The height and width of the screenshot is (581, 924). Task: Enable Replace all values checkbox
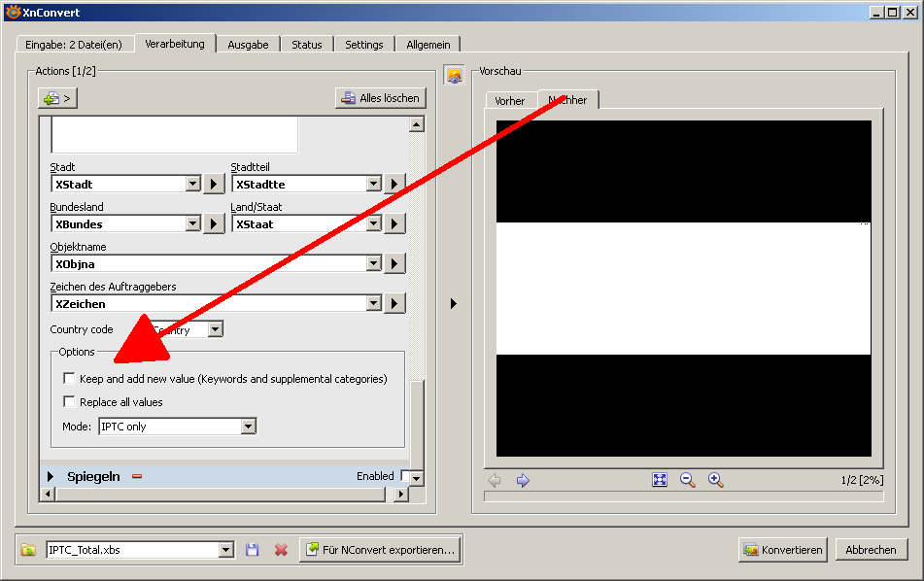(69, 402)
